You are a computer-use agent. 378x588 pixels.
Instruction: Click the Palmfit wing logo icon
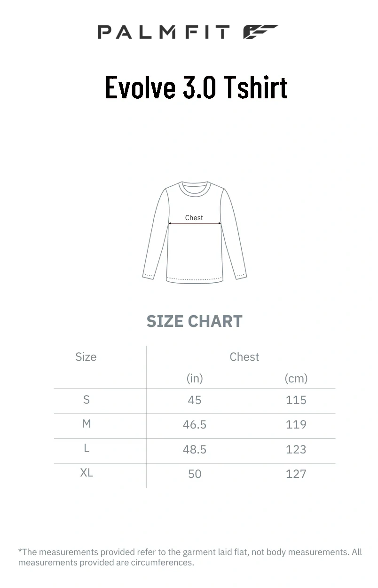point(260,32)
